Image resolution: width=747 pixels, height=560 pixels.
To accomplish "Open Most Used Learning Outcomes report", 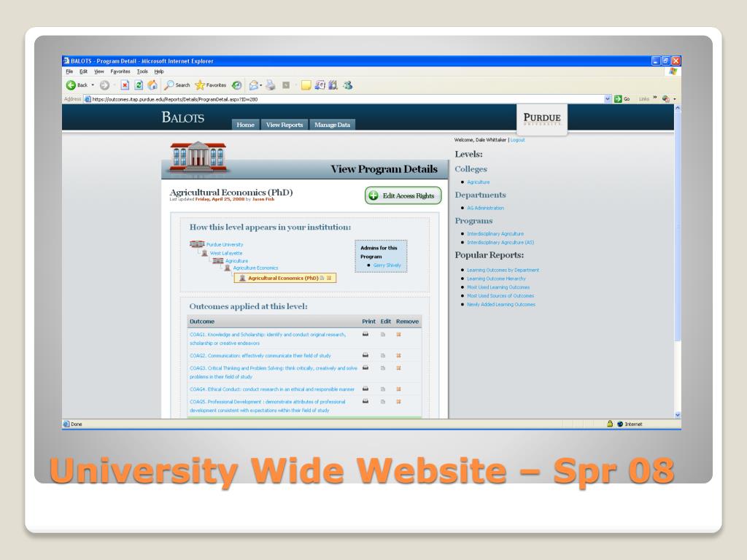I will click(x=498, y=287).
